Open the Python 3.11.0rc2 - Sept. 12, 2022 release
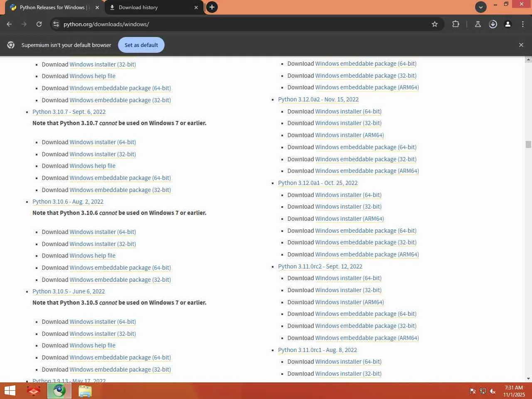This screenshot has height=399, width=532. point(320,266)
